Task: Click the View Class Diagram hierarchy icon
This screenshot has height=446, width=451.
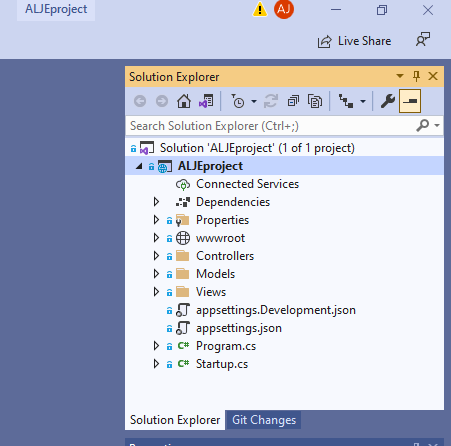Action: pos(346,101)
